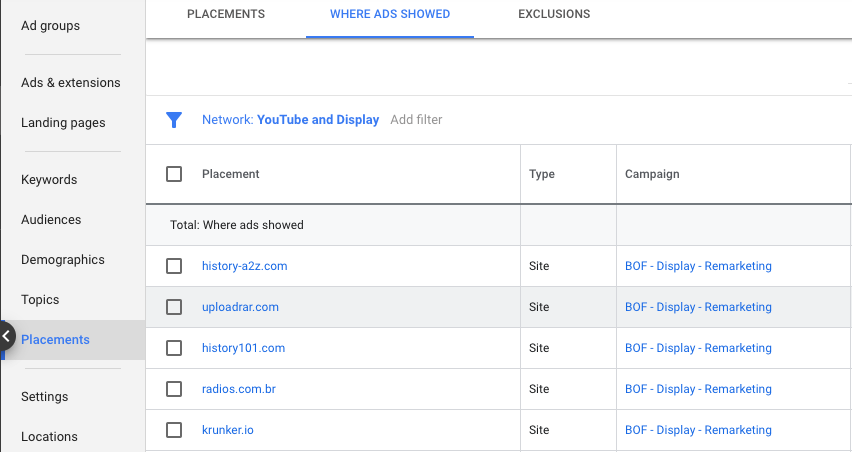
Task: Open the campaign link for history-a2z.com
Action: 698,266
